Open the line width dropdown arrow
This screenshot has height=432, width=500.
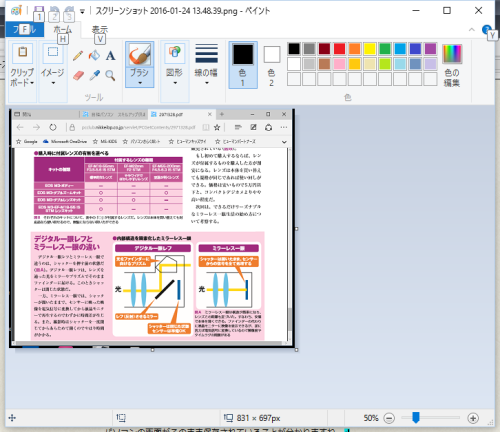[207, 83]
